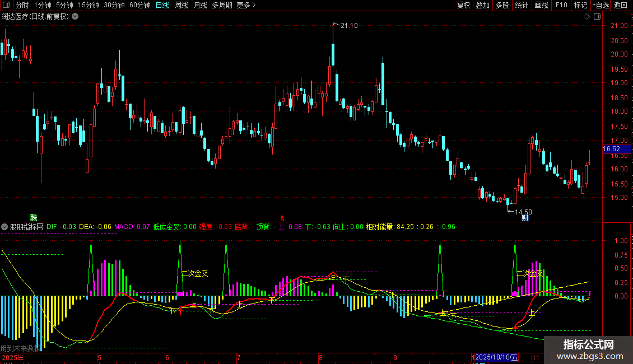This screenshot has width=633, height=364.
Task: Click the month 8 marker on the time axis
Action: coord(320,357)
